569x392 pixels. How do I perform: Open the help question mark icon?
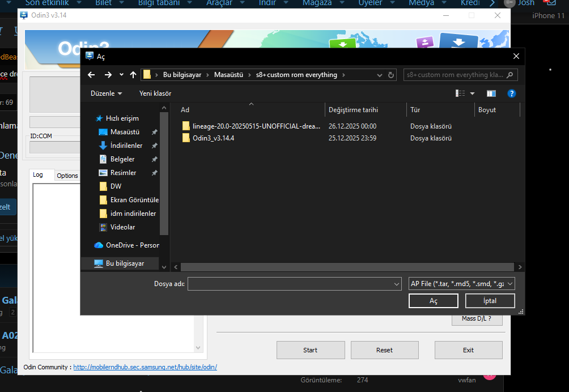coord(512,93)
